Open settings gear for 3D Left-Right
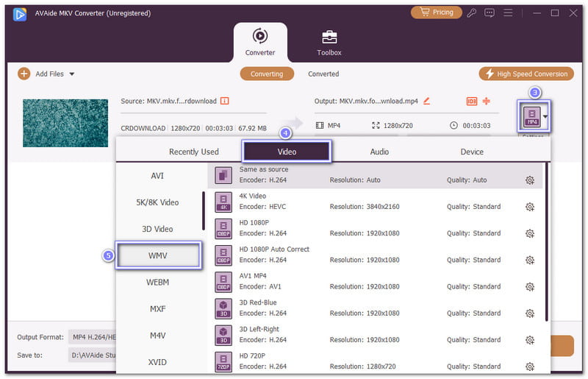The width and height of the screenshot is (588, 379). click(x=529, y=340)
